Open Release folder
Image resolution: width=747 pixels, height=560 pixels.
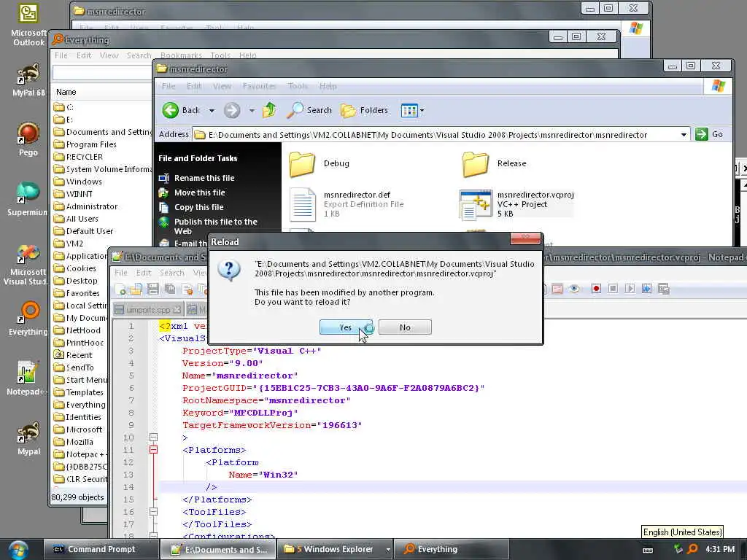(495, 163)
